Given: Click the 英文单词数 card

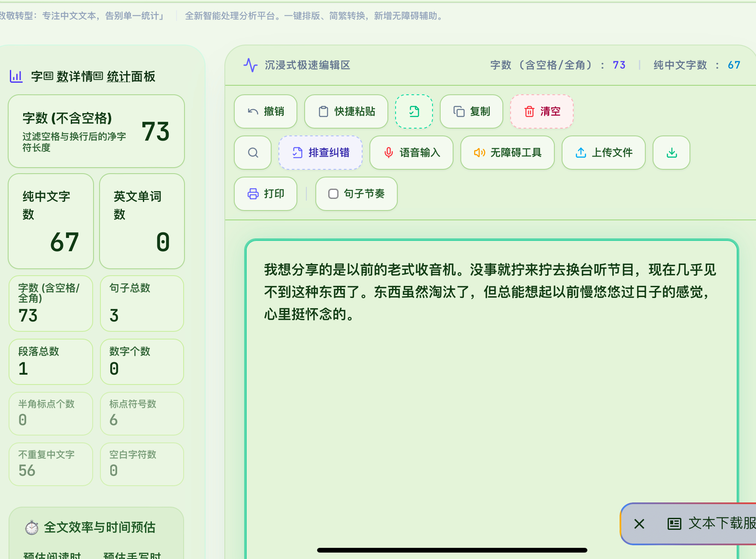Looking at the screenshot, I should tap(142, 221).
